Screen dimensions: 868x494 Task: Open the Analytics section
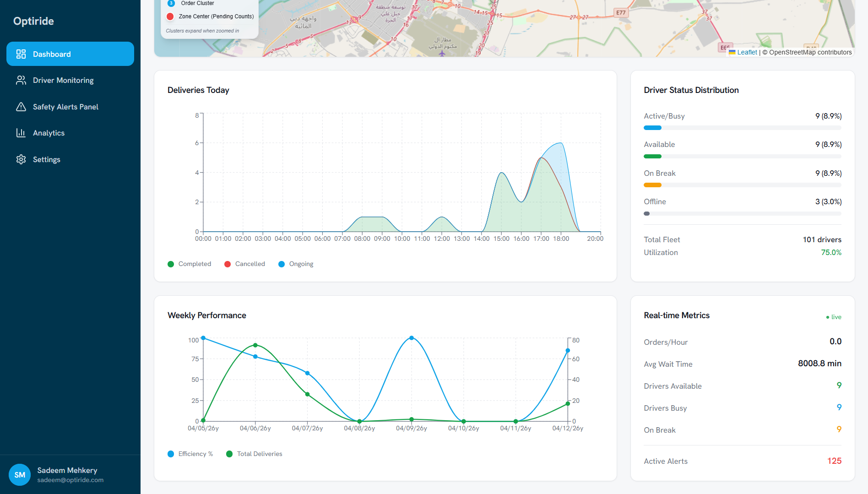70,133
